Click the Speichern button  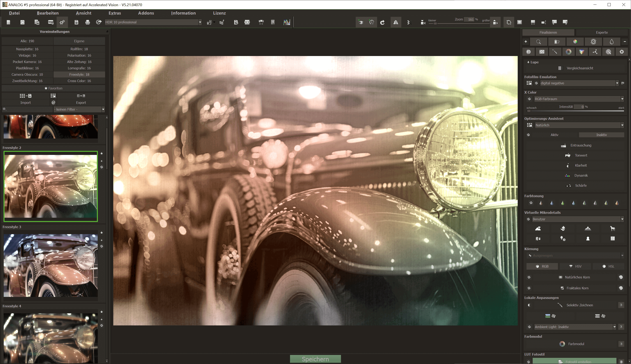(315, 359)
